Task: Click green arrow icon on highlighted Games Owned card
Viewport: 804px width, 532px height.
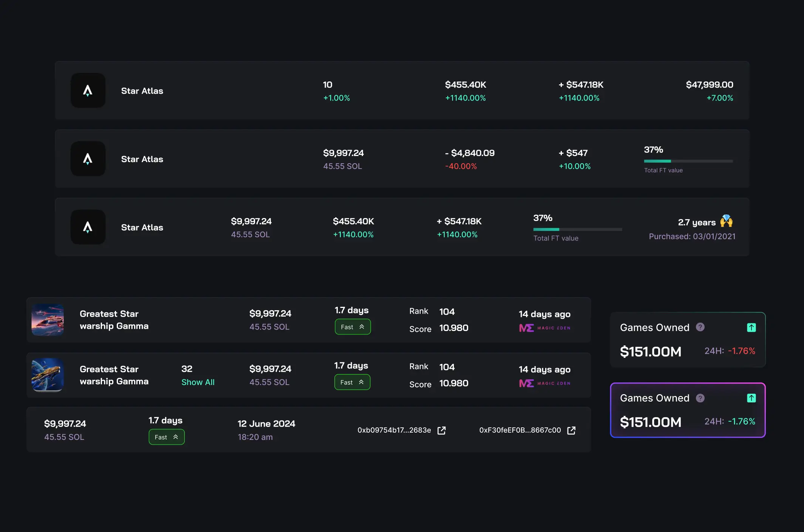Action: point(751,398)
